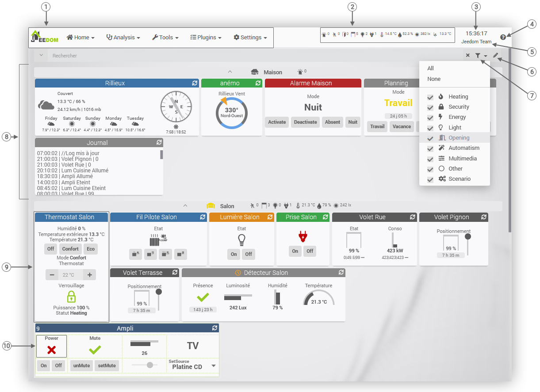Click the pencil edit icon near the filter
The width and height of the screenshot is (540, 392).
click(x=496, y=55)
